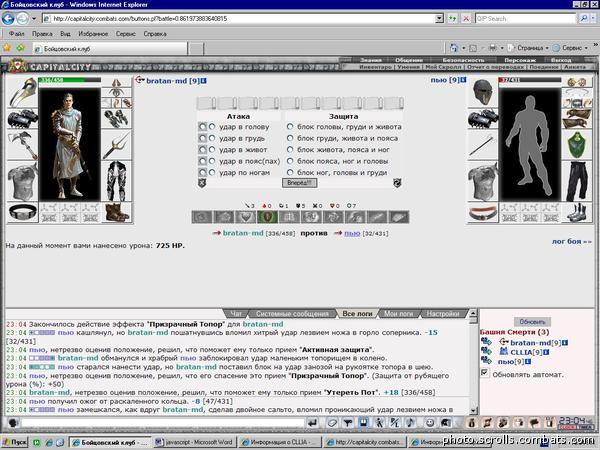The width and height of the screenshot is (600, 450).
Task: Open 'javascript - Microsoft Word' taskbar button
Action: click(195, 442)
